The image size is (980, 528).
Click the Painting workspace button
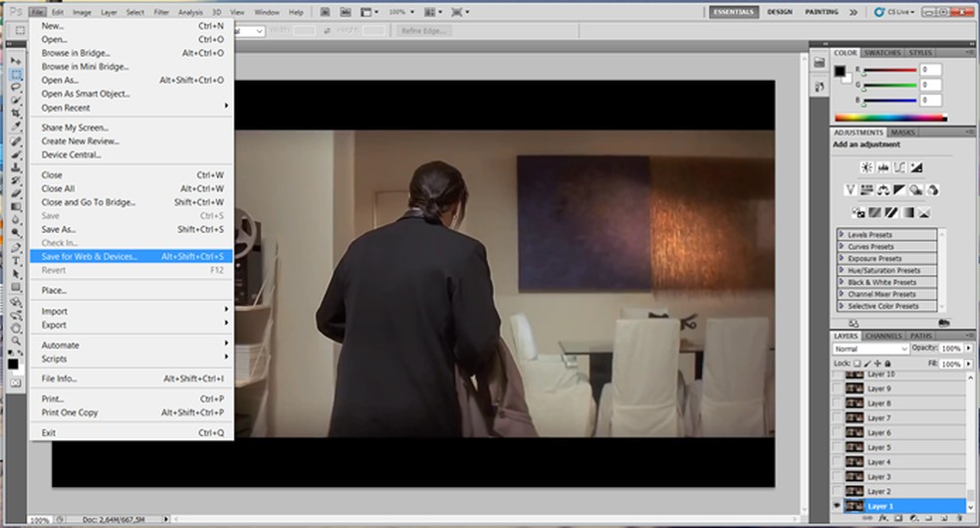tap(822, 12)
